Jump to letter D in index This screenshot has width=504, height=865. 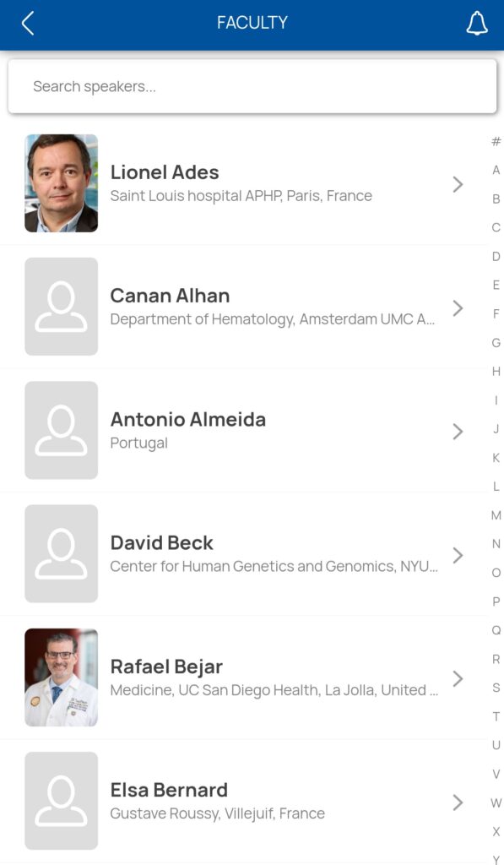(x=496, y=257)
